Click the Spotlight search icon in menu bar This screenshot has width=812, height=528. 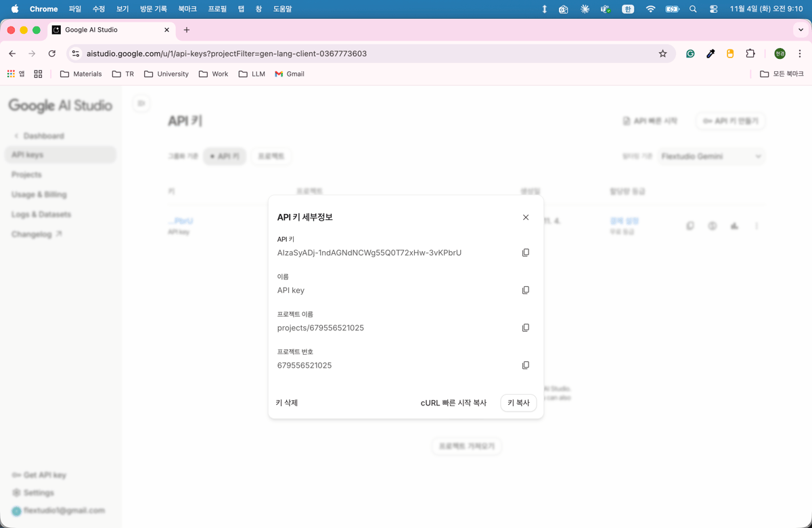tap(693, 9)
